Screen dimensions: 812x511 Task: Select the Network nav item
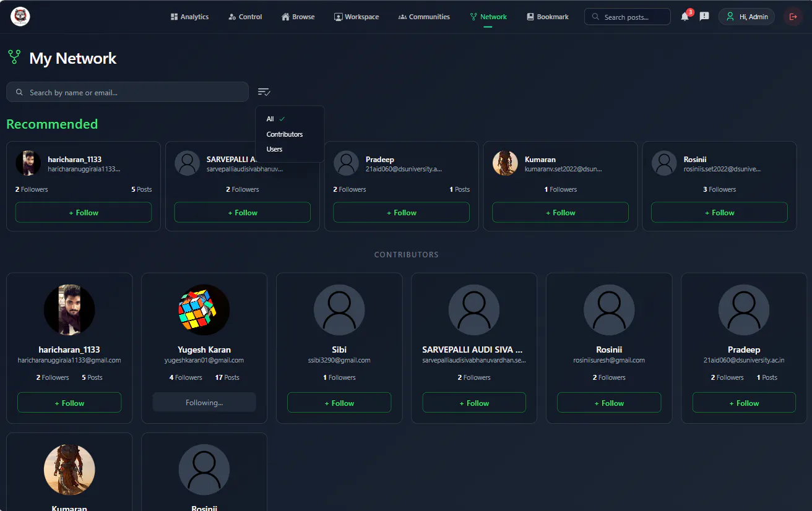(488, 17)
